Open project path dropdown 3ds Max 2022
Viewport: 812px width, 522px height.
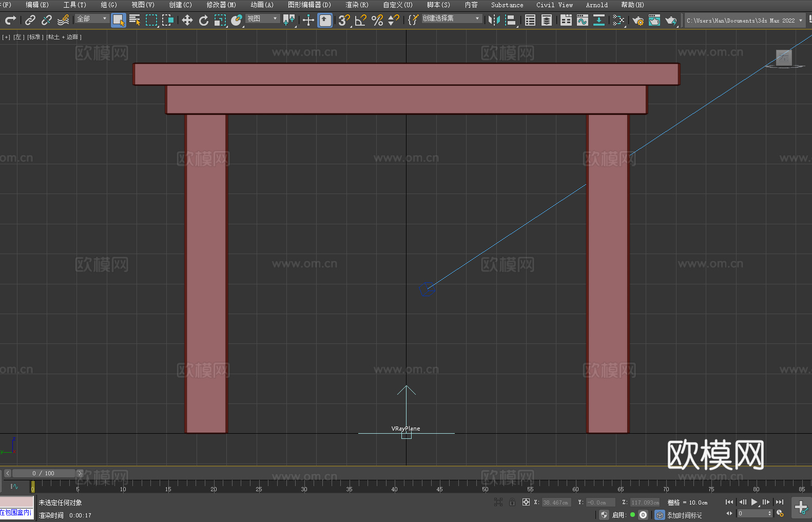(x=745, y=21)
